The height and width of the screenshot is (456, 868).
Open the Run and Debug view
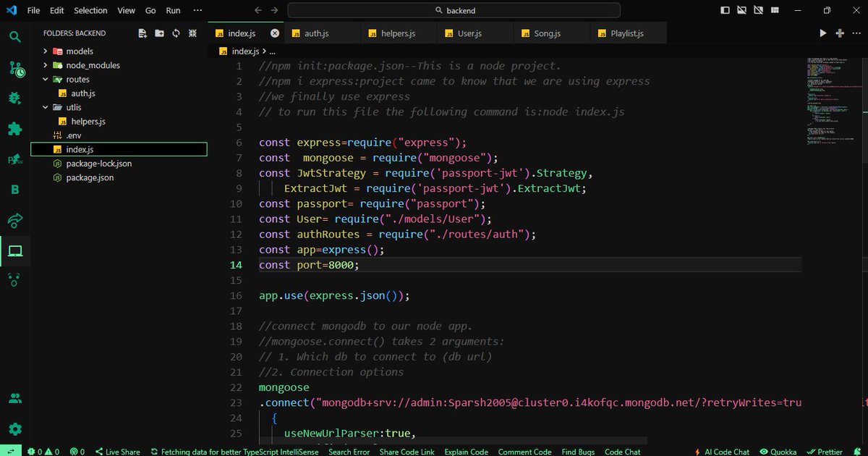[x=15, y=98]
